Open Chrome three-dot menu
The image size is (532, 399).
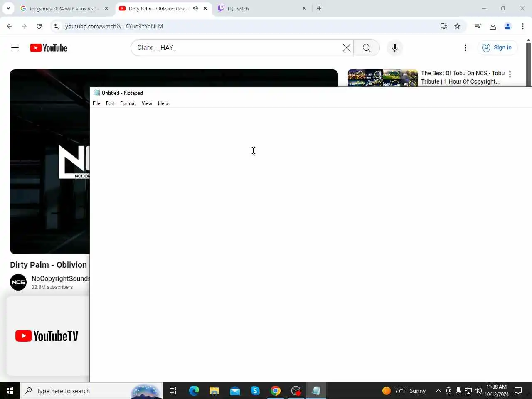[523, 26]
